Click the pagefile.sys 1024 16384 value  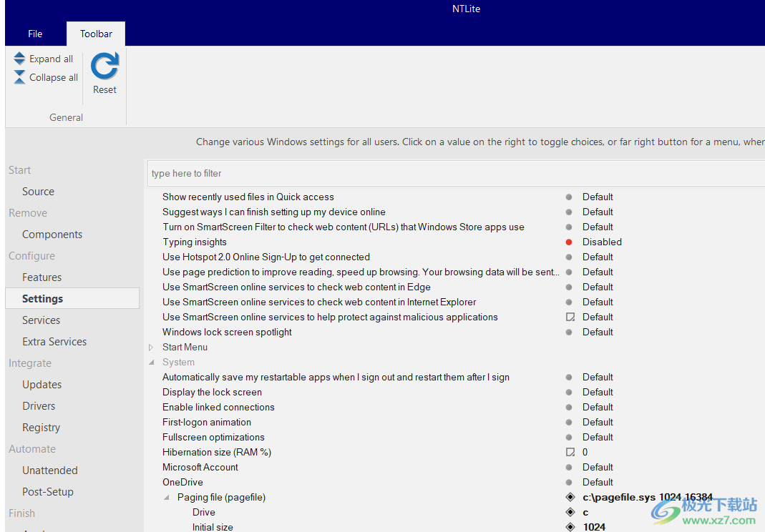[x=648, y=498]
